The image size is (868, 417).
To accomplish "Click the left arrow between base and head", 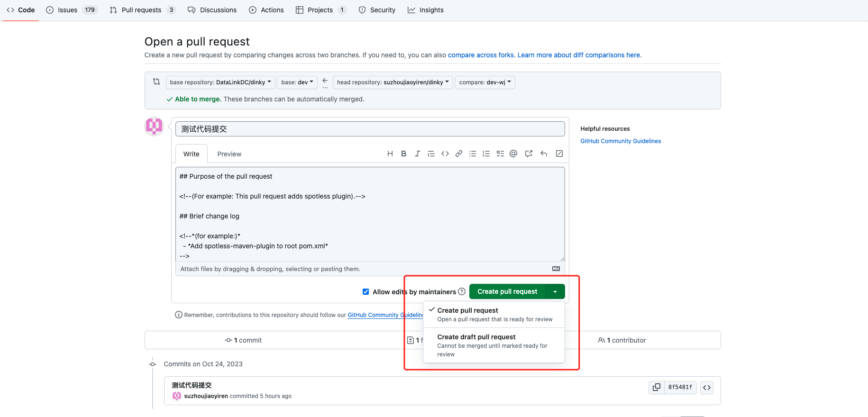I will [325, 81].
